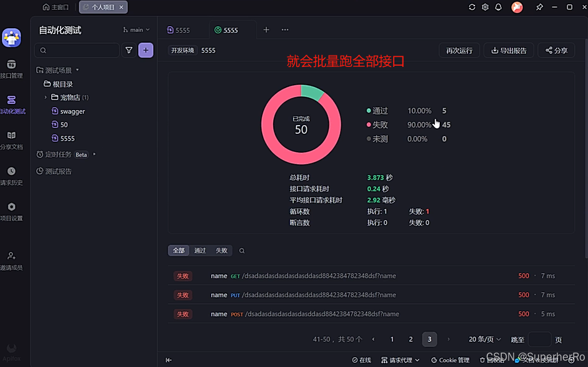Switch result filter to 通过 only
The image size is (588, 367).
(x=200, y=249)
